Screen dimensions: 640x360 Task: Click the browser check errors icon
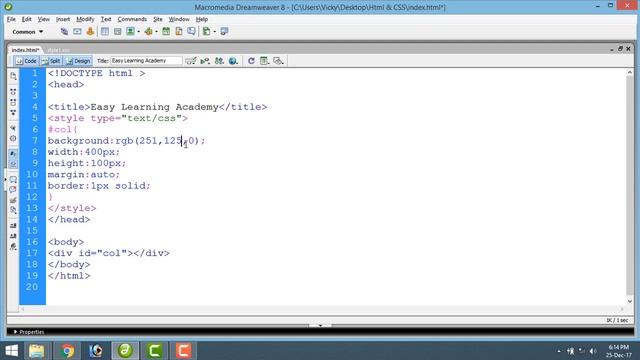click(x=191, y=61)
